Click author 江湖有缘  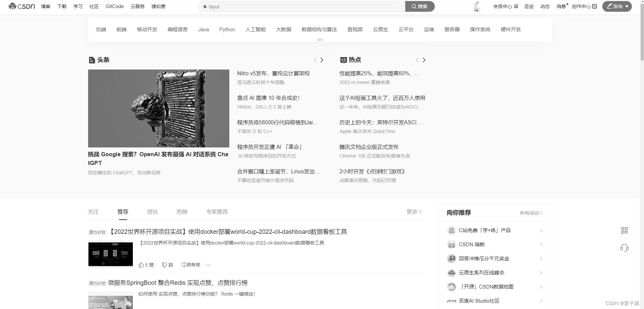191,265
